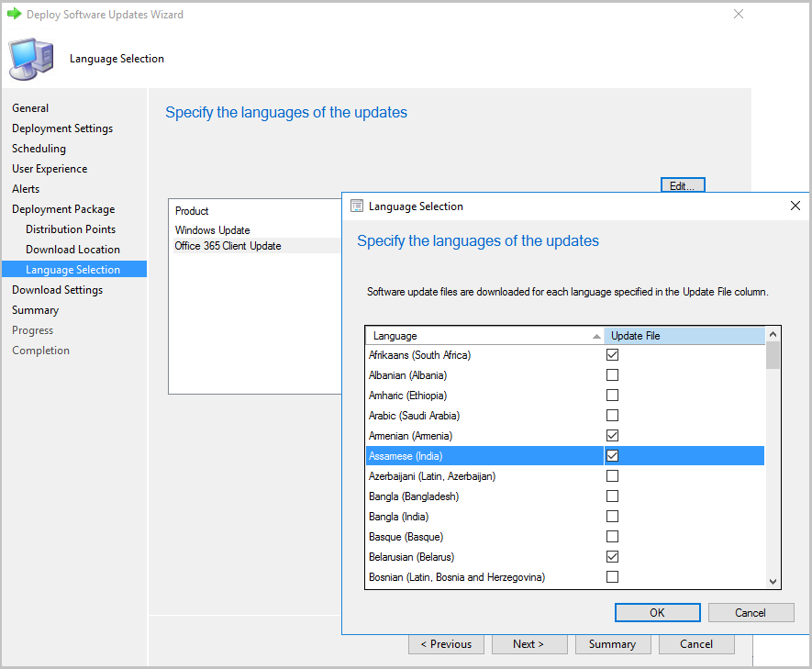Click the scroll-down arrow of the language list

pos(772,581)
